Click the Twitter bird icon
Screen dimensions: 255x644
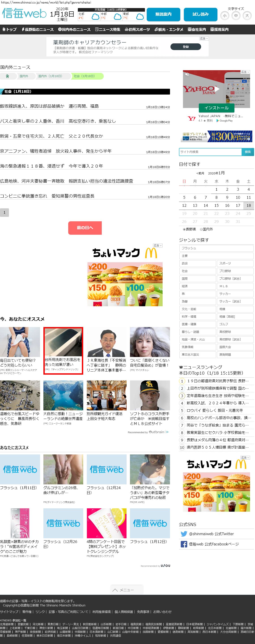pos(184,534)
